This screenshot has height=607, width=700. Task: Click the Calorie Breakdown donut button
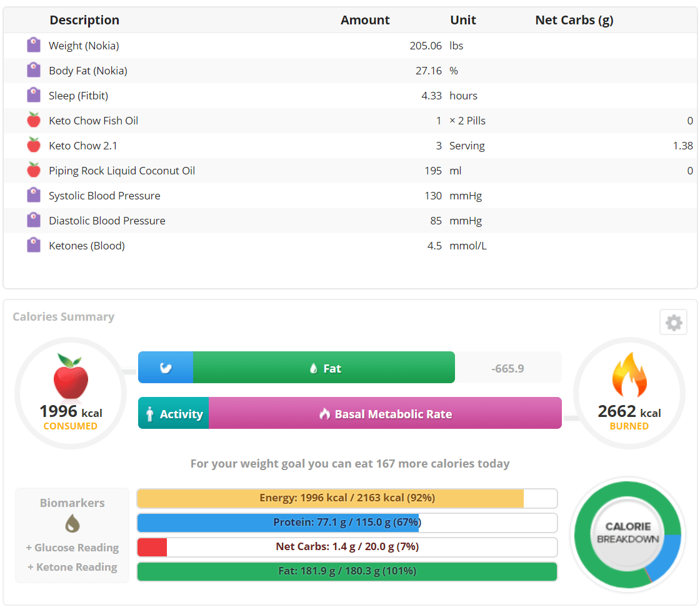627,534
